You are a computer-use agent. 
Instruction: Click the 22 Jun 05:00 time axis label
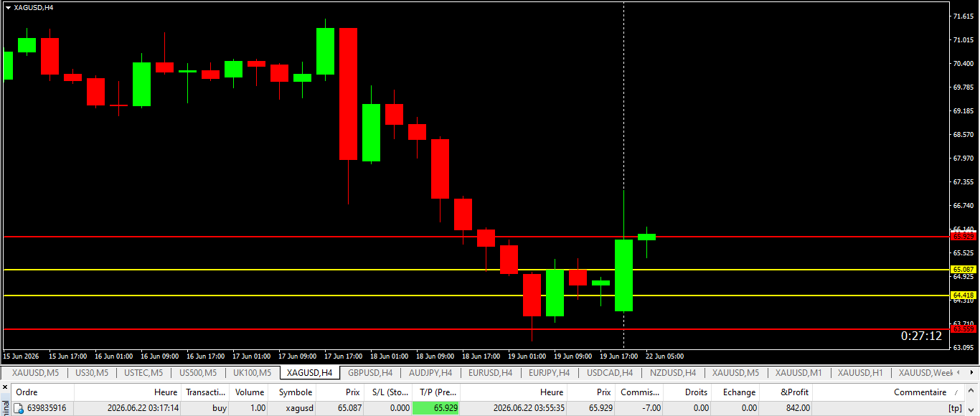pyautogui.click(x=664, y=356)
